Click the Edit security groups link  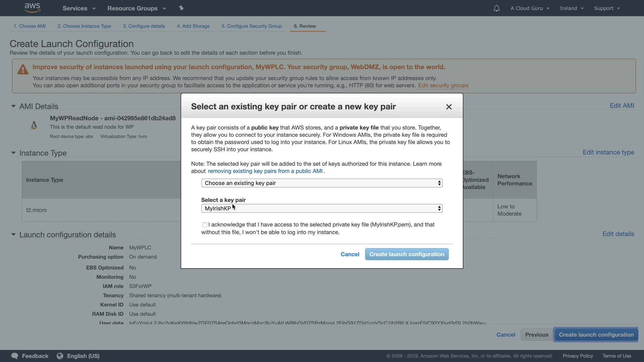(x=443, y=85)
